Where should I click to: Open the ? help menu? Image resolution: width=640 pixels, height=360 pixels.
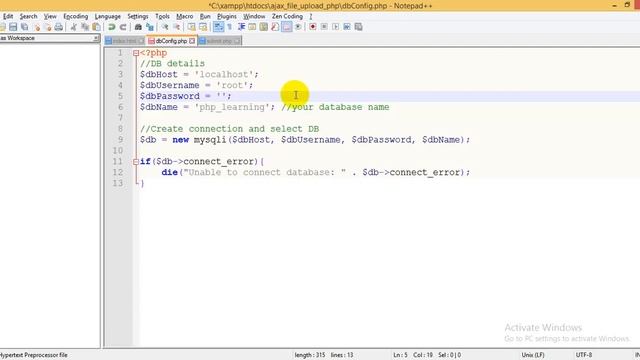[311, 16]
